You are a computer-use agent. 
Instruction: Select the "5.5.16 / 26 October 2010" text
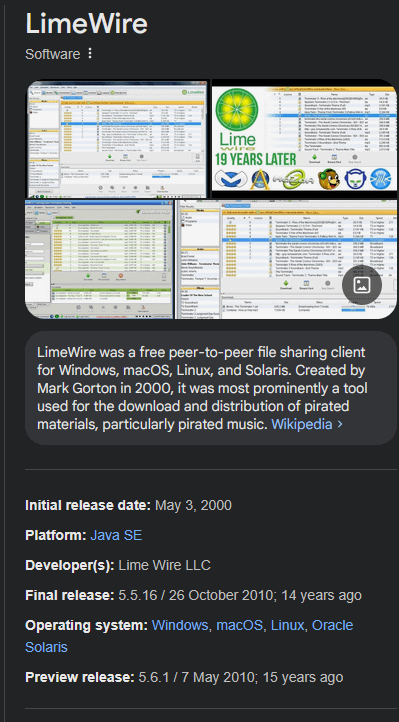pyautogui.click(x=196, y=595)
